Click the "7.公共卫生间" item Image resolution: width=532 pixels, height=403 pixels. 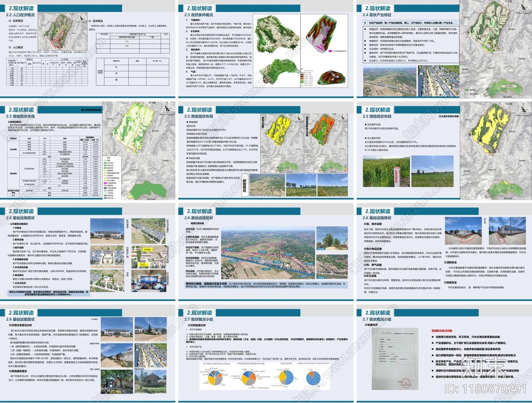pyautogui.click(x=19, y=283)
